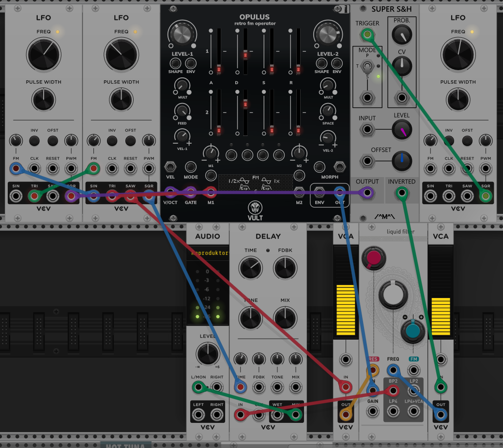Image resolution: width=503 pixels, height=448 pixels.
Task: Click the MORPH knob on Opulus
Action: (x=319, y=167)
